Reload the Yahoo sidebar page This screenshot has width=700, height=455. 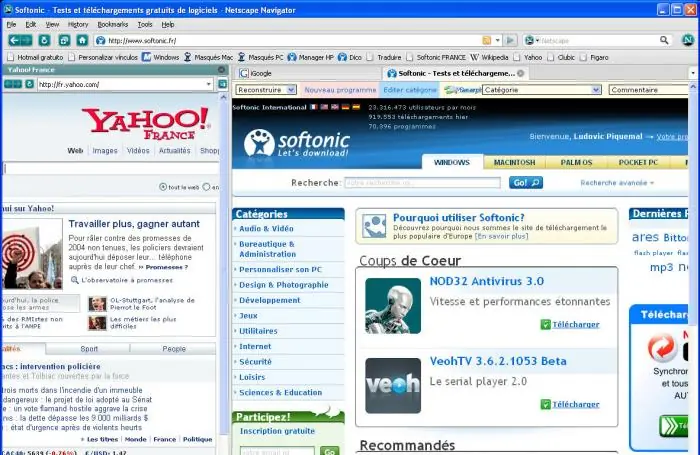click(29, 84)
